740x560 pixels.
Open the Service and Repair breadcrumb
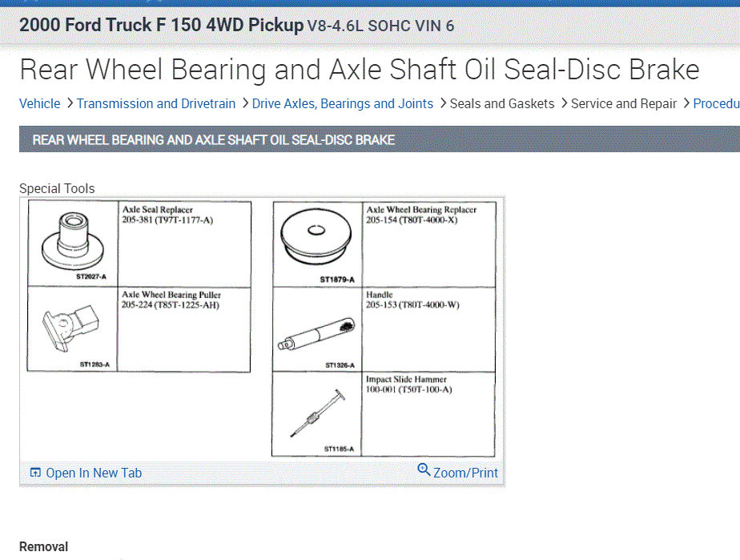pos(624,103)
